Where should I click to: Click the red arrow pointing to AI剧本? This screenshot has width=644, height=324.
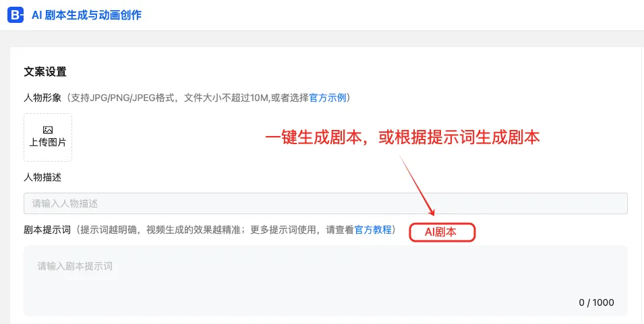tap(417, 185)
